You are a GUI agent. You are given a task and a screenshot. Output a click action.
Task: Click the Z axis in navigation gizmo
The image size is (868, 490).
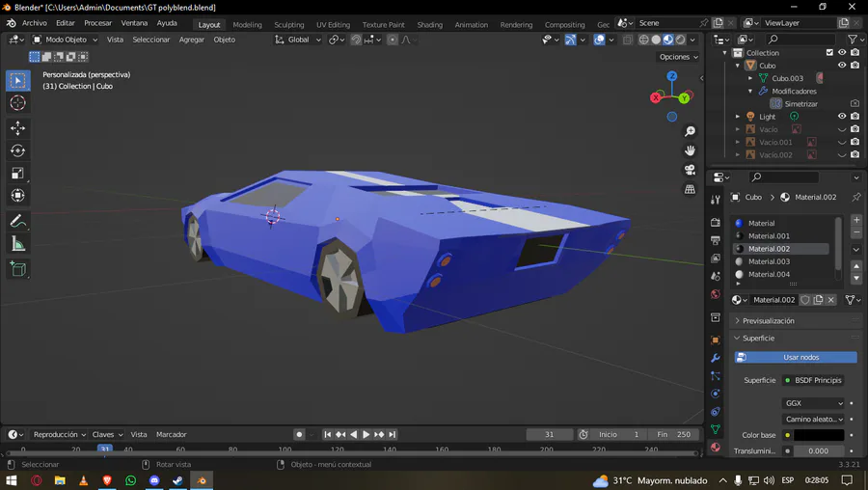coord(672,76)
